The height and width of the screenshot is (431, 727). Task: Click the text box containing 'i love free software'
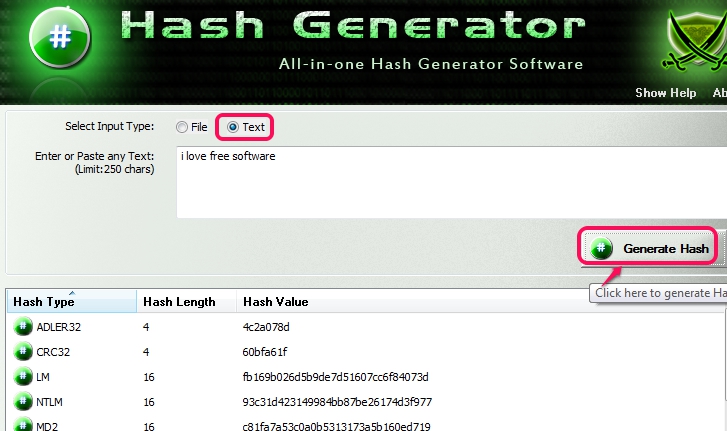[x=452, y=182]
